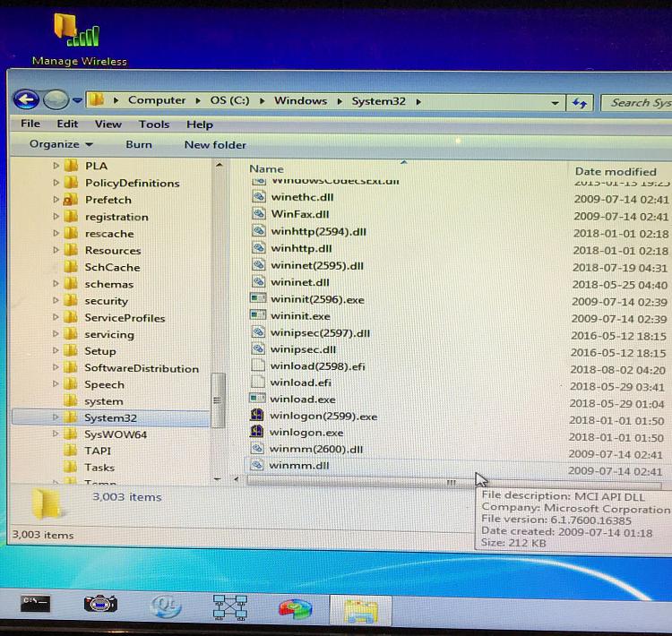Click the winipsec.dll file icon
The height and width of the screenshot is (636, 672).
(x=258, y=348)
